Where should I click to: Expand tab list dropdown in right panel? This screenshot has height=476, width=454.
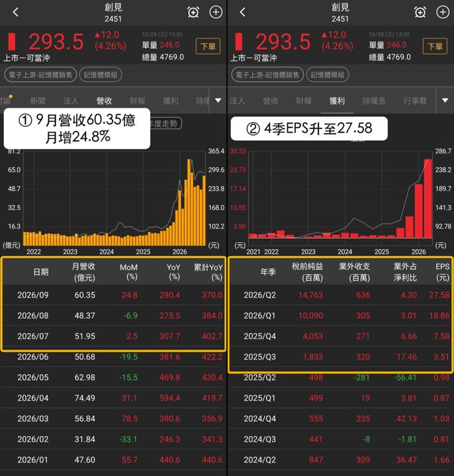(445, 100)
